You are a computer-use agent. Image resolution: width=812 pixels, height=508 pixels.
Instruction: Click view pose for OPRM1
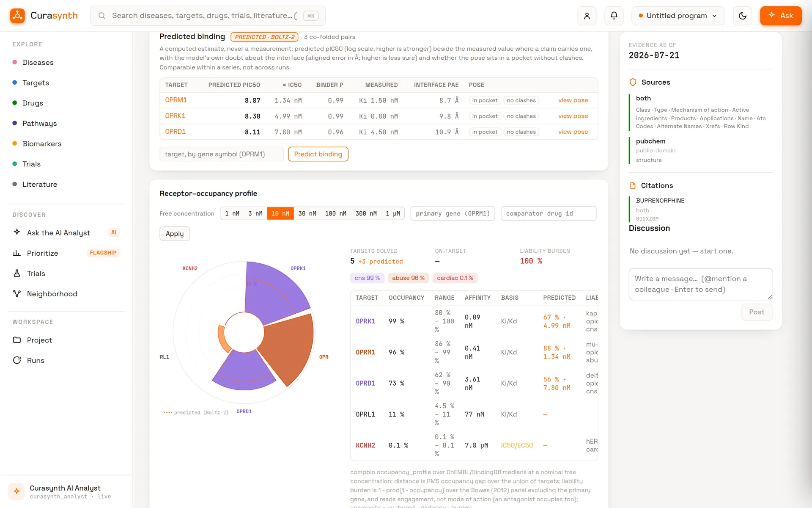click(573, 100)
